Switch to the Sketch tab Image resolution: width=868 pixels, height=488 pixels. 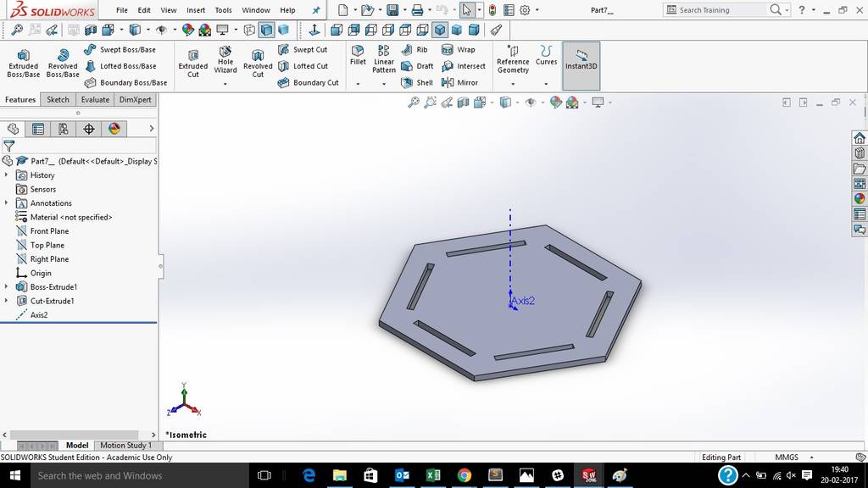click(x=58, y=100)
